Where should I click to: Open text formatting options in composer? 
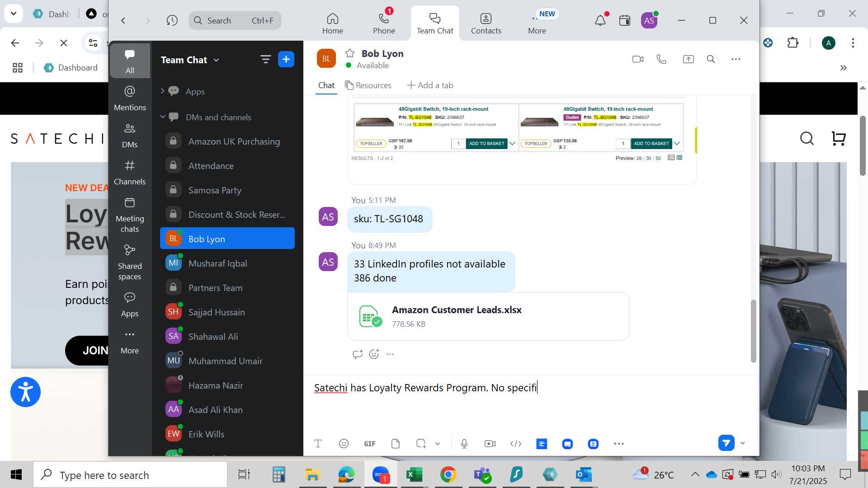[x=318, y=444]
